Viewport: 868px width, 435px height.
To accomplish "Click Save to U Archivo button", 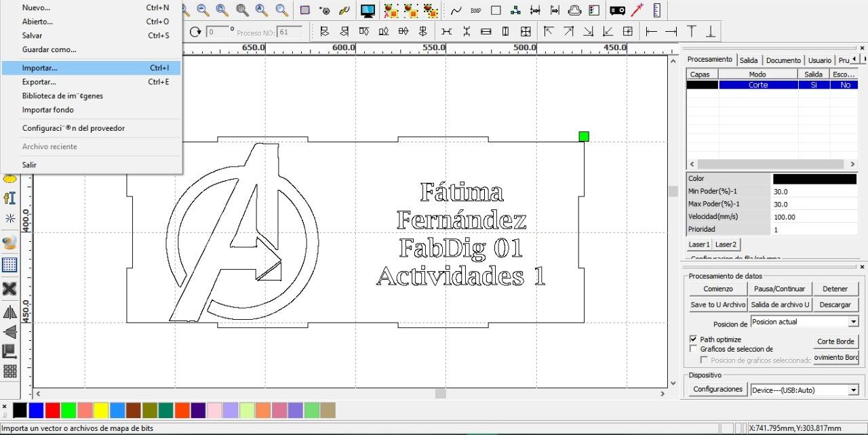I will pyautogui.click(x=717, y=305).
